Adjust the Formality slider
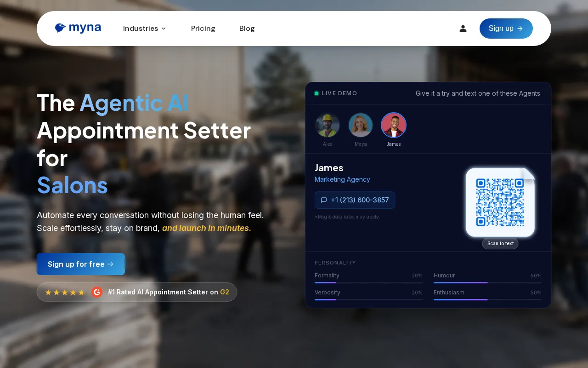 click(368, 282)
